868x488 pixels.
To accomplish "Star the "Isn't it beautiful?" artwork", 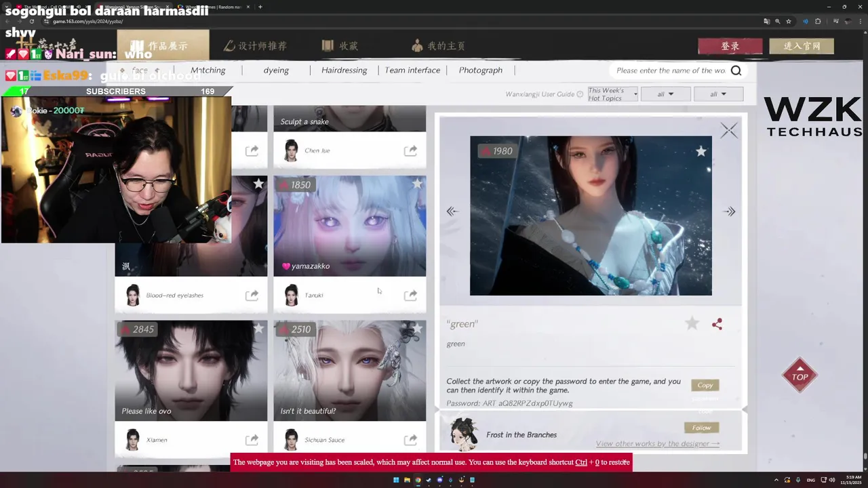I will pos(417,328).
